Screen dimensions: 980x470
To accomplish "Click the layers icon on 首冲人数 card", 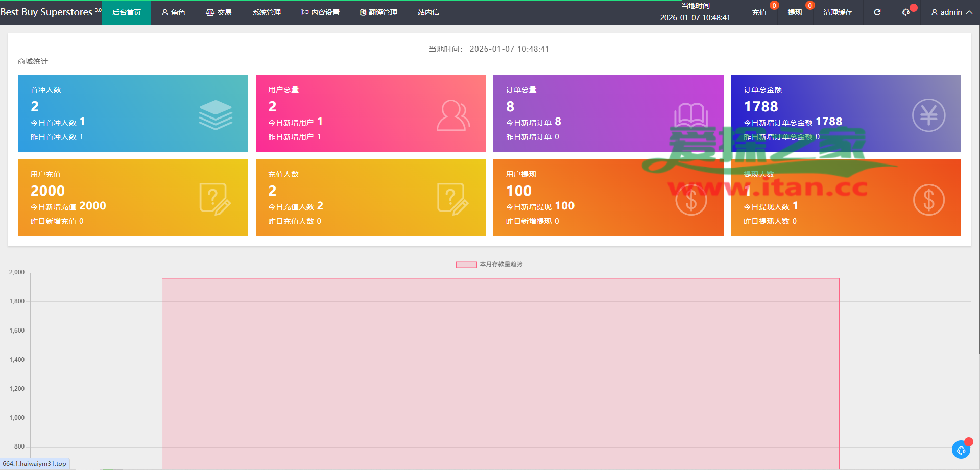I will point(215,115).
